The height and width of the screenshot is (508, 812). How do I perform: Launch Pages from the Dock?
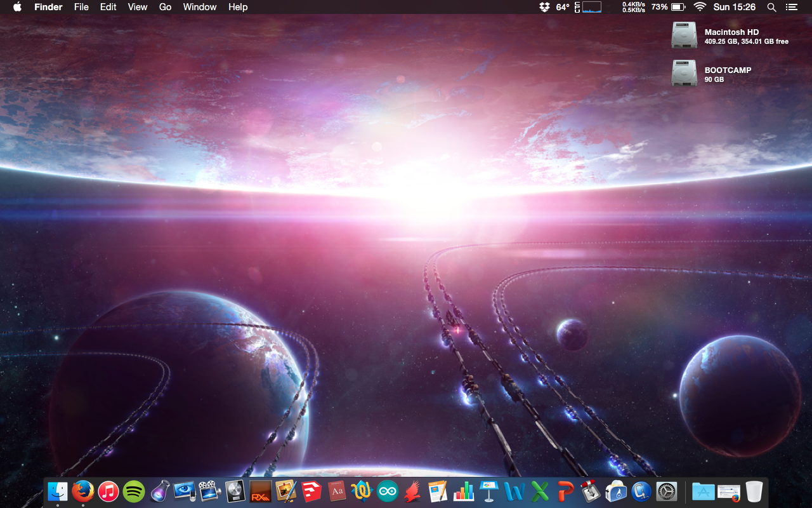click(x=438, y=491)
